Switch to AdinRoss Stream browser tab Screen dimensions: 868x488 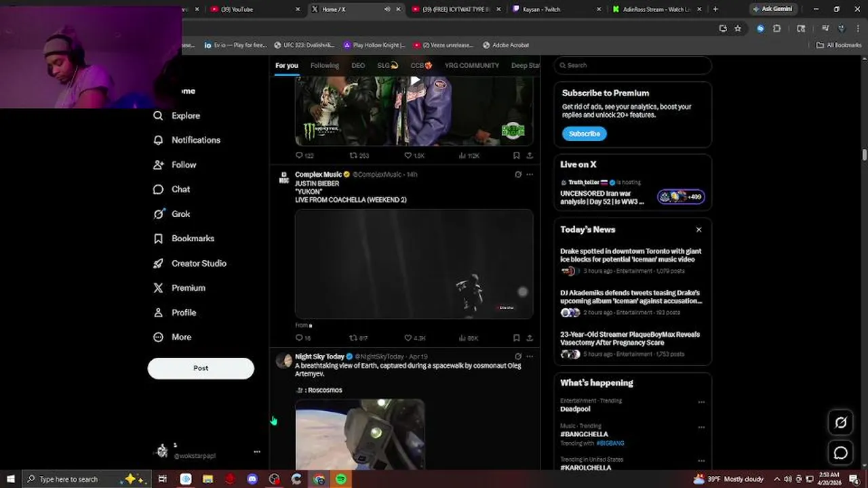pyautogui.click(x=656, y=9)
